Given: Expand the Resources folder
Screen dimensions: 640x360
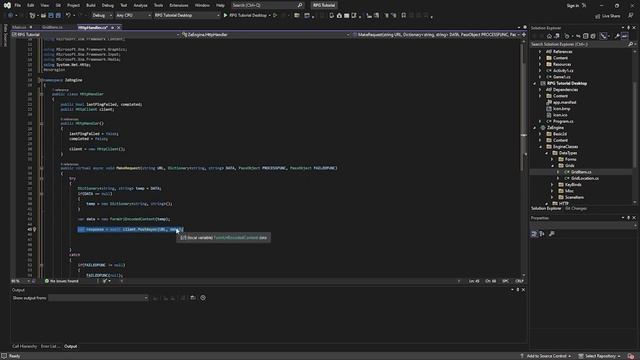Looking at the screenshot, I should pos(540,64).
